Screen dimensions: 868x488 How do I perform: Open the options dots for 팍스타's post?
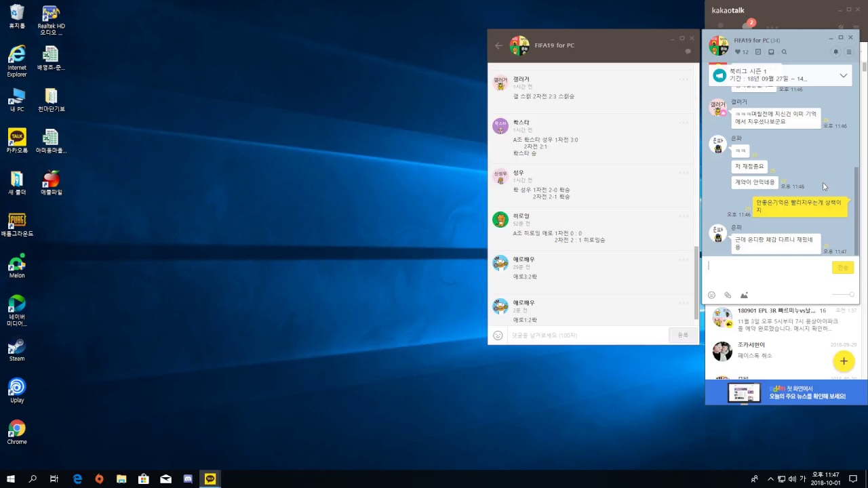click(x=684, y=123)
